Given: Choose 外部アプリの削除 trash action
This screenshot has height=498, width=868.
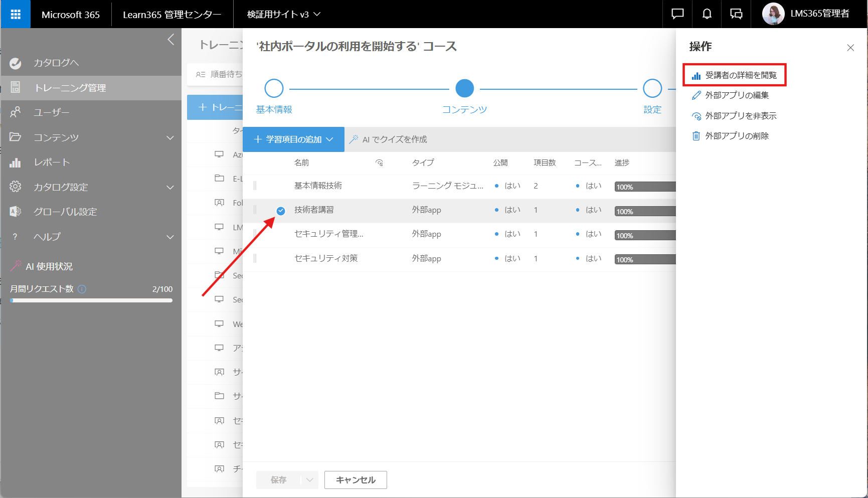Looking at the screenshot, I should click(731, 136).
